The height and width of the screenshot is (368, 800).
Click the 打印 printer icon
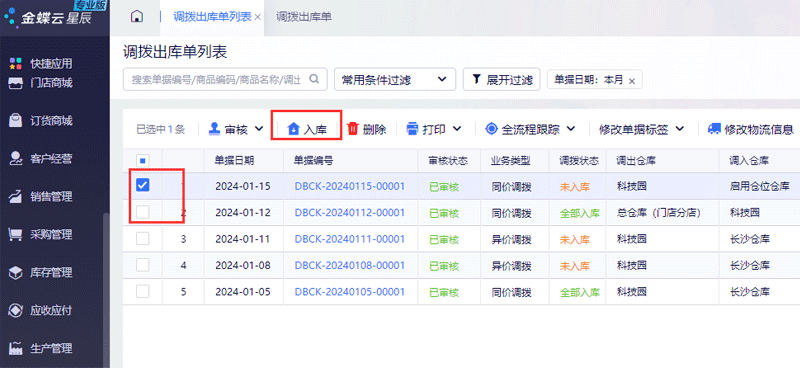[412, 129]
